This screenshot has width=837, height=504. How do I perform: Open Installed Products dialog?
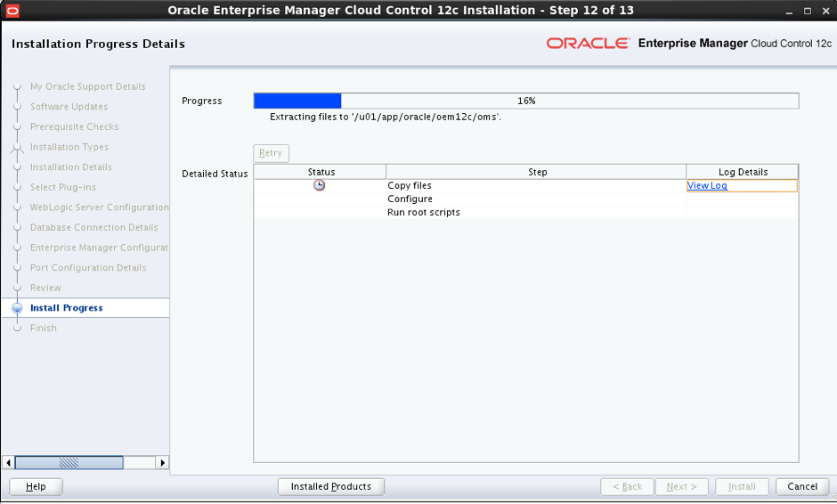tap(331, 486)
